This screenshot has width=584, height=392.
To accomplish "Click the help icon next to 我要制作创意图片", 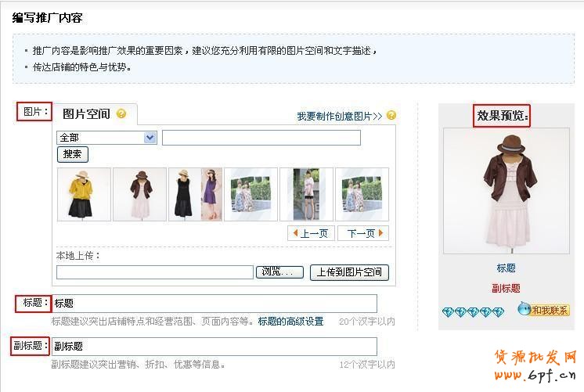I will [x=391, y=116].
